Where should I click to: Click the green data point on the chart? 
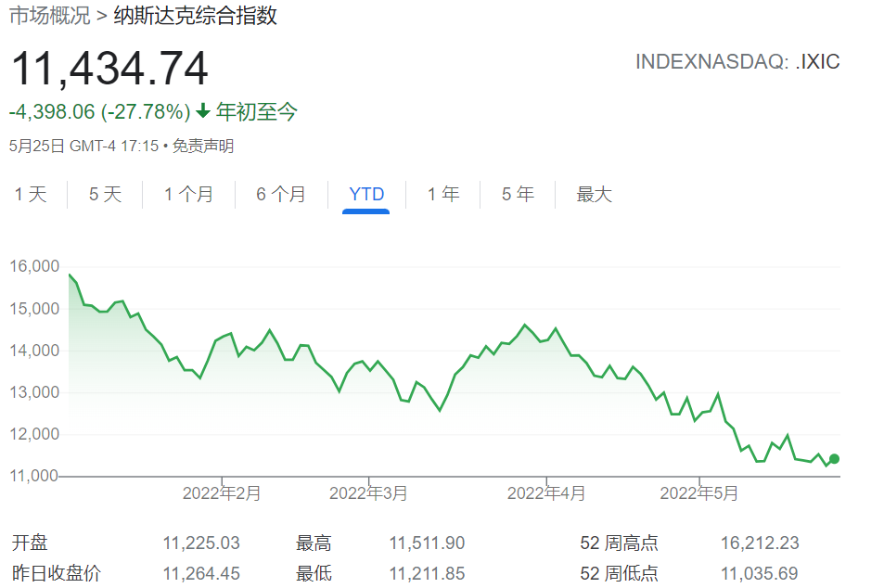pyautogui.click(x=834, y=457)
